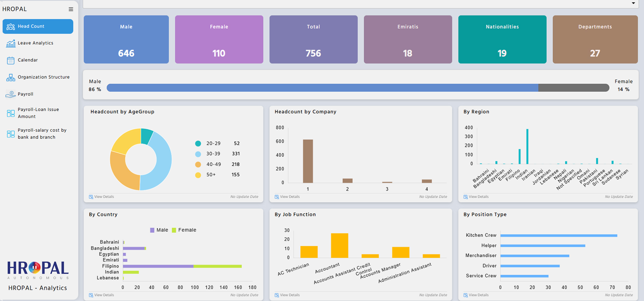Click View Details icon under By Job Function

coord(277,295)
